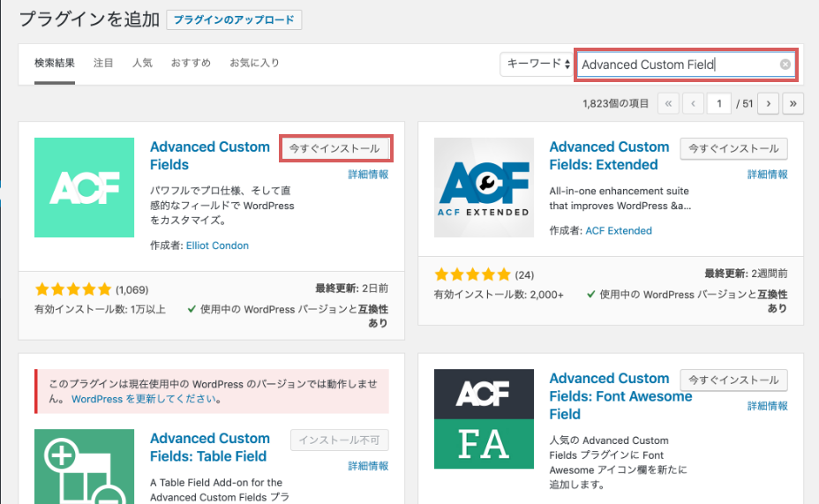
Task: Open the キーワード search type dropdown
Action: (537, 64)
